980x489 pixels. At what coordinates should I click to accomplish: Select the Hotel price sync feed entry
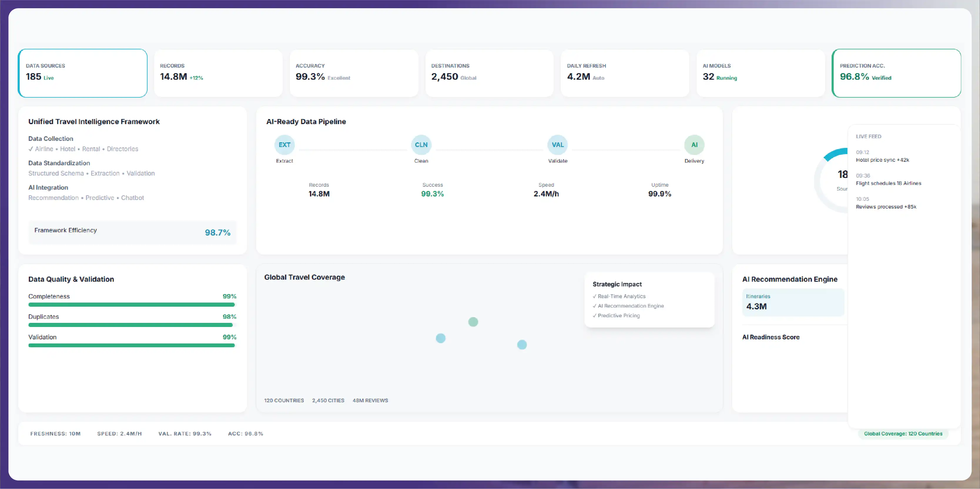coord(883,156)
